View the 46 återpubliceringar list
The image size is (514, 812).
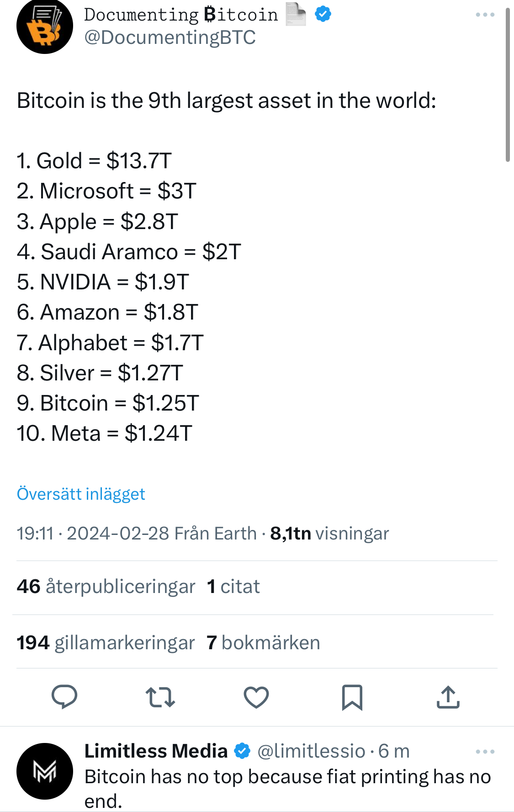[x=106, y=587]
